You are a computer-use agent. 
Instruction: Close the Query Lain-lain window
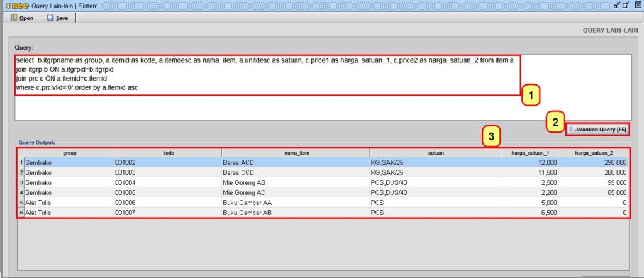(638, 5)
